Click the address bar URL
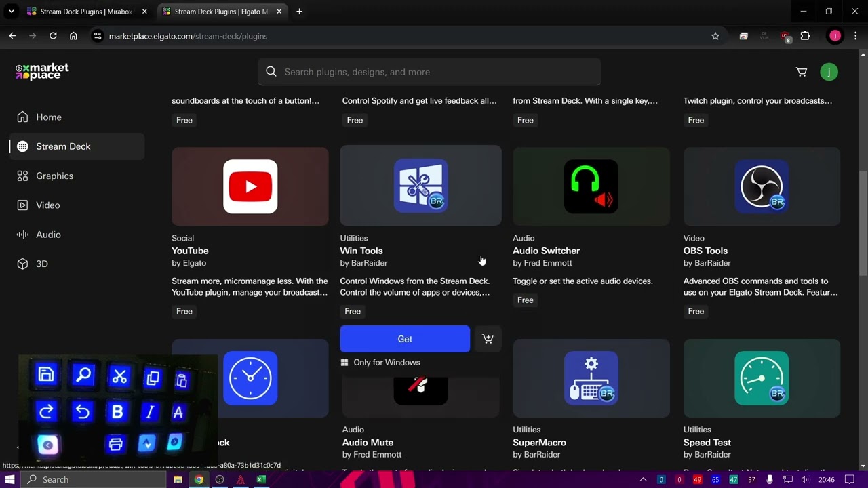 (188, 36)
